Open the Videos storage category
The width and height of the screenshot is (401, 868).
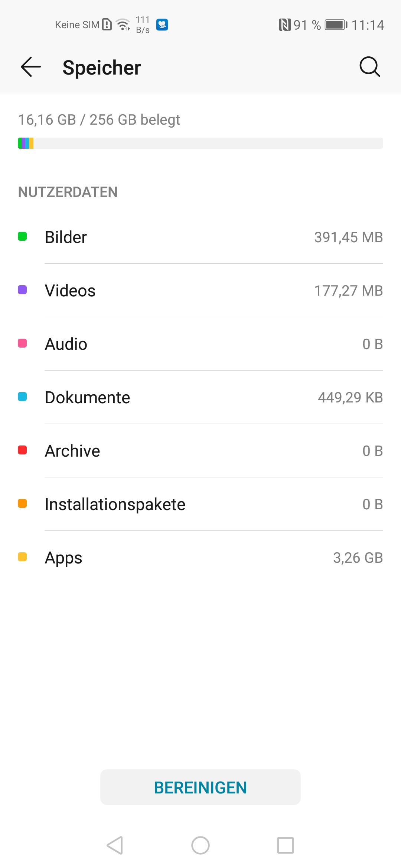pos(200,290)
